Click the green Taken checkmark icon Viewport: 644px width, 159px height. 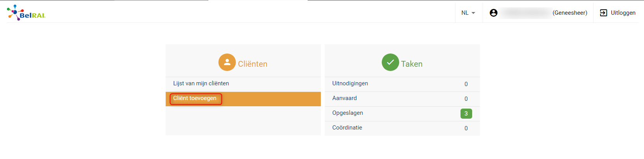pos(390,62)
